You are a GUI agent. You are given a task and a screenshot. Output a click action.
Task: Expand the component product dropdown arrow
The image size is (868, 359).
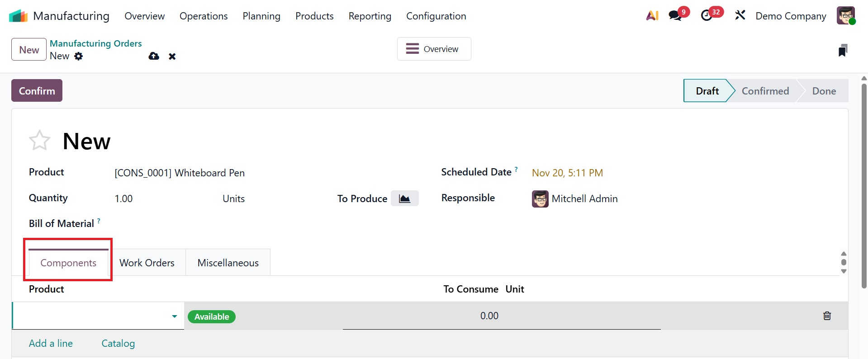175,316
